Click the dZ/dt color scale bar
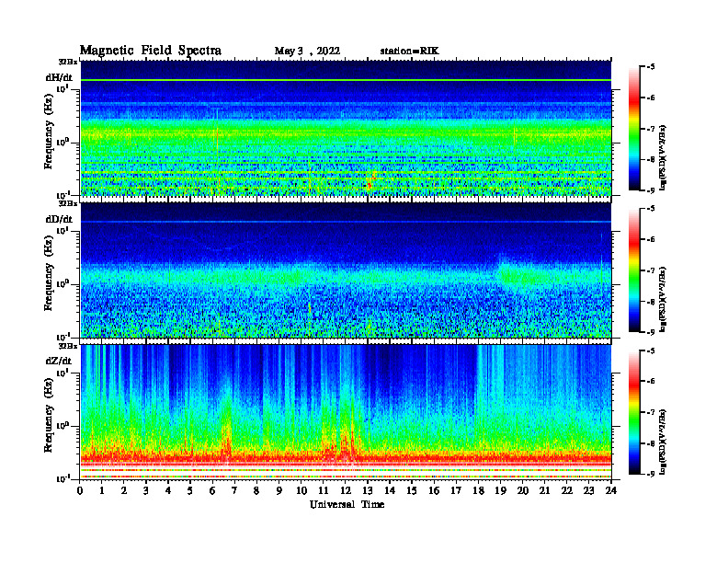This screenshot has width=728, height=563. tap(634, 412)
